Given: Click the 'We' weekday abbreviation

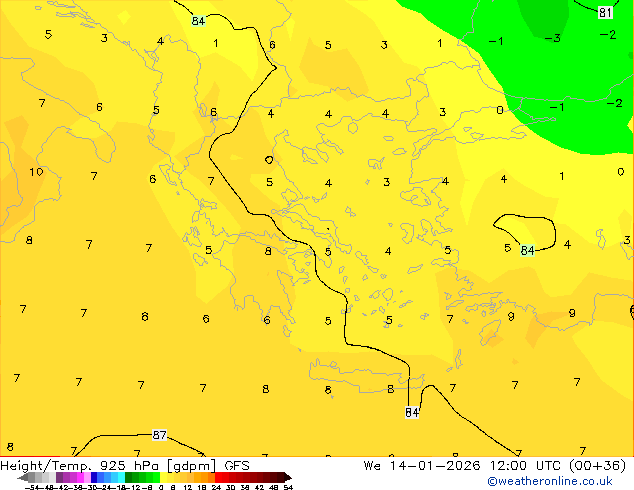Looking at the screenshot, I should tap(372, 466).
